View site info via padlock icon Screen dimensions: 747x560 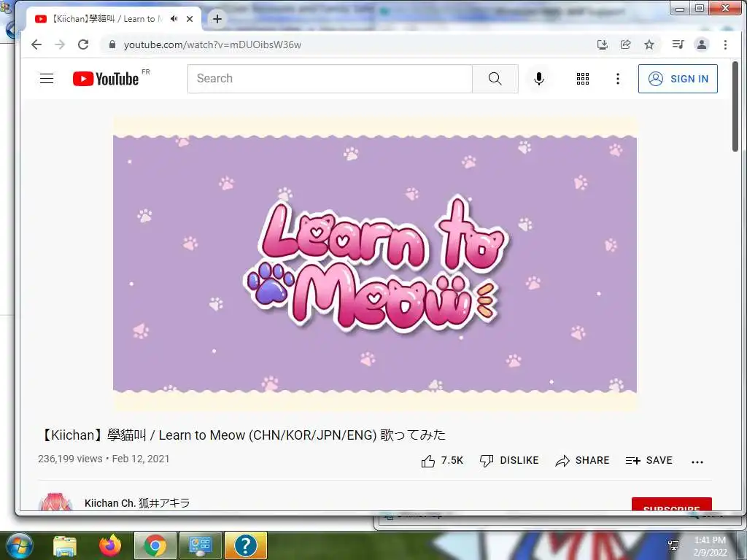tap(112, 44)
